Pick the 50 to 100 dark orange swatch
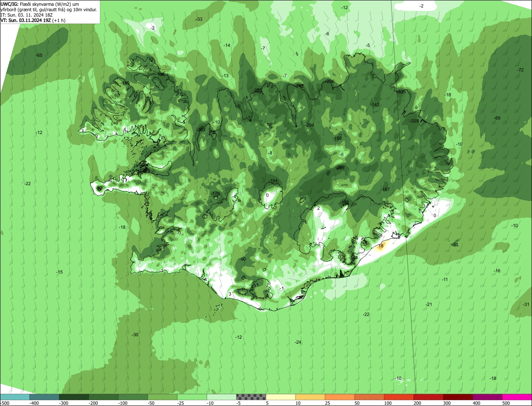This screenshot has width=532, height=406. pos(369,397)
